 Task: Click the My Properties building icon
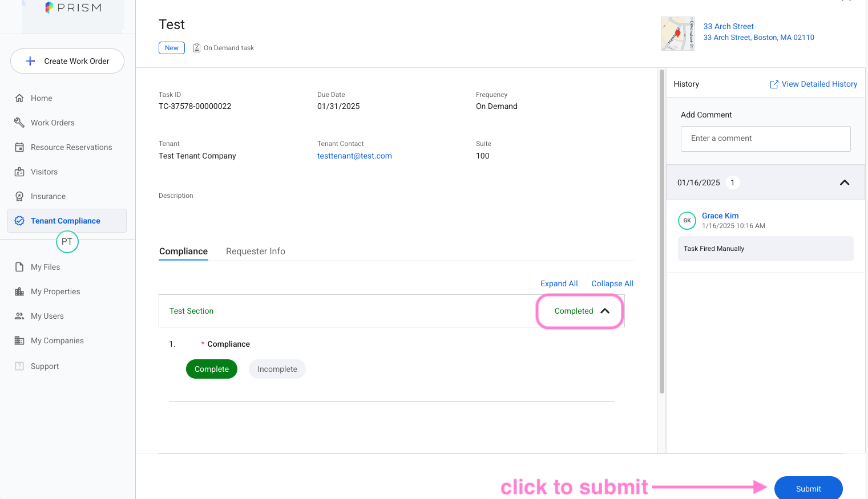coord(19,291)
